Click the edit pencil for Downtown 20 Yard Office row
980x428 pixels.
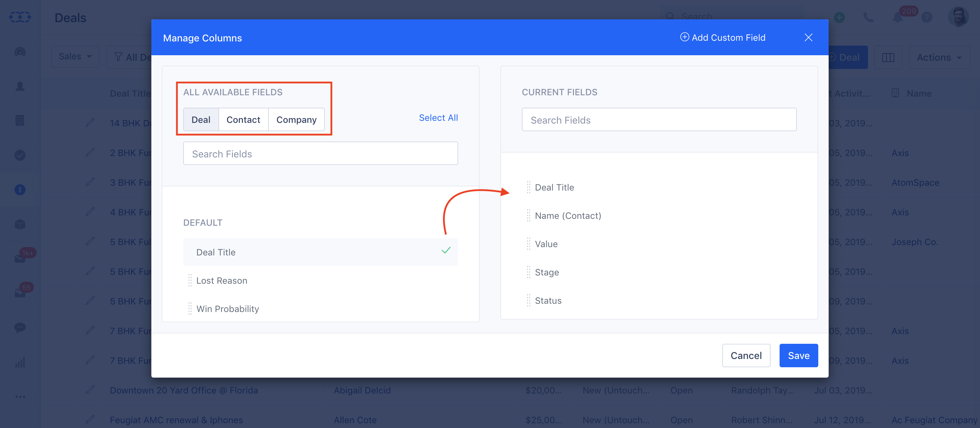[x=90, y=390]
